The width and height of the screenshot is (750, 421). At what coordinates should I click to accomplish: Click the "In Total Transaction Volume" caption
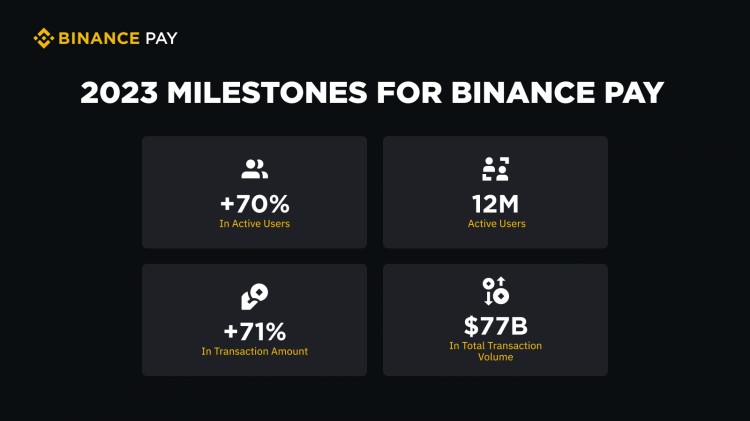tap(496, 351)
